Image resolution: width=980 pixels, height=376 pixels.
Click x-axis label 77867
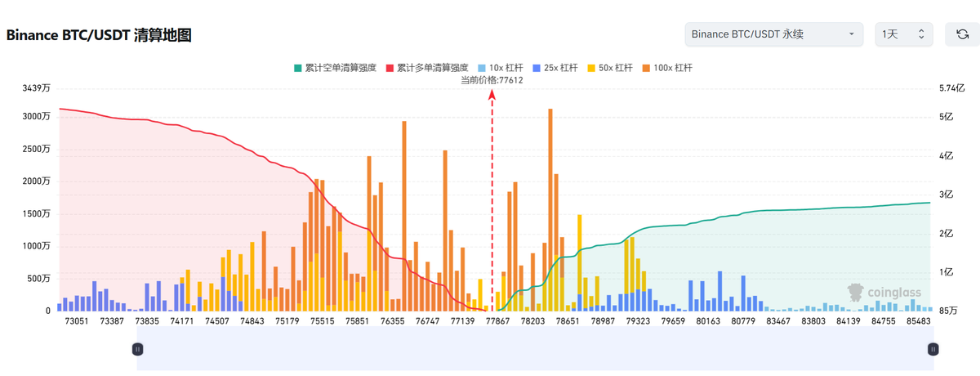pyautogui.click(x=497, y=322)
